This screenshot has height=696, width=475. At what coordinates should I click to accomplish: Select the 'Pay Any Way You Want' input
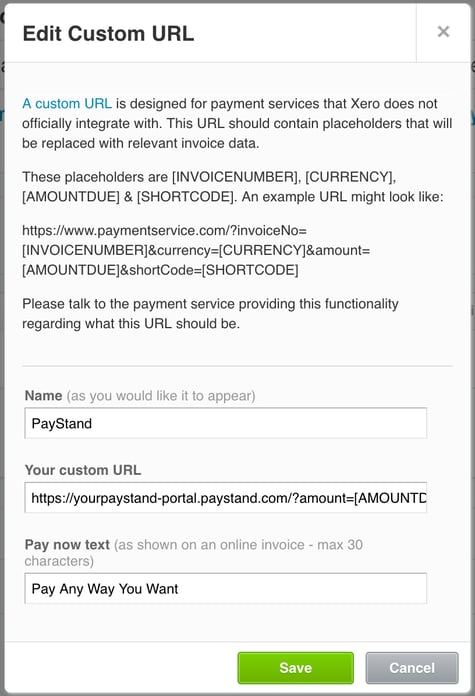coord(226,589)
